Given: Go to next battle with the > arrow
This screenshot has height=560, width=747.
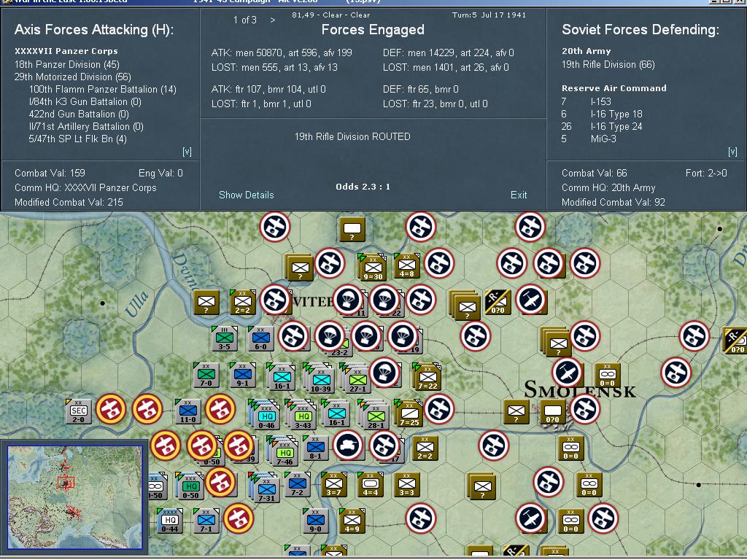Looking at the screenshot, I should [x=273, y=20].
